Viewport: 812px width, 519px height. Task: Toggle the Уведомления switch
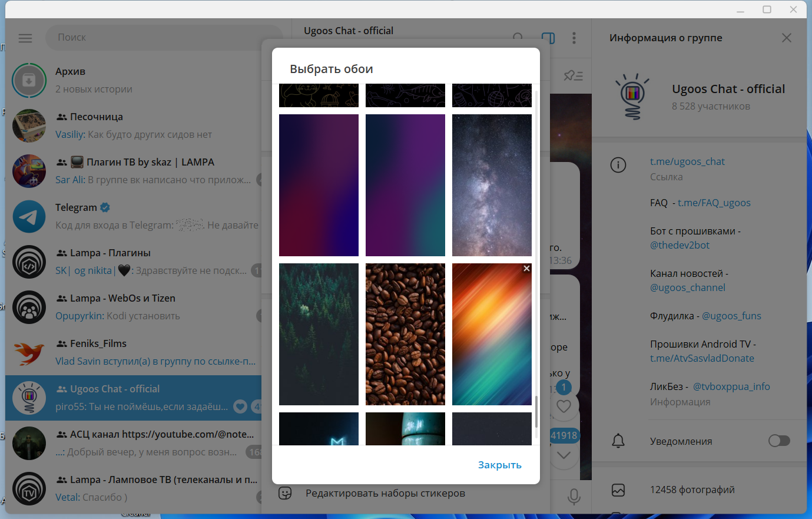click(779, 441)
